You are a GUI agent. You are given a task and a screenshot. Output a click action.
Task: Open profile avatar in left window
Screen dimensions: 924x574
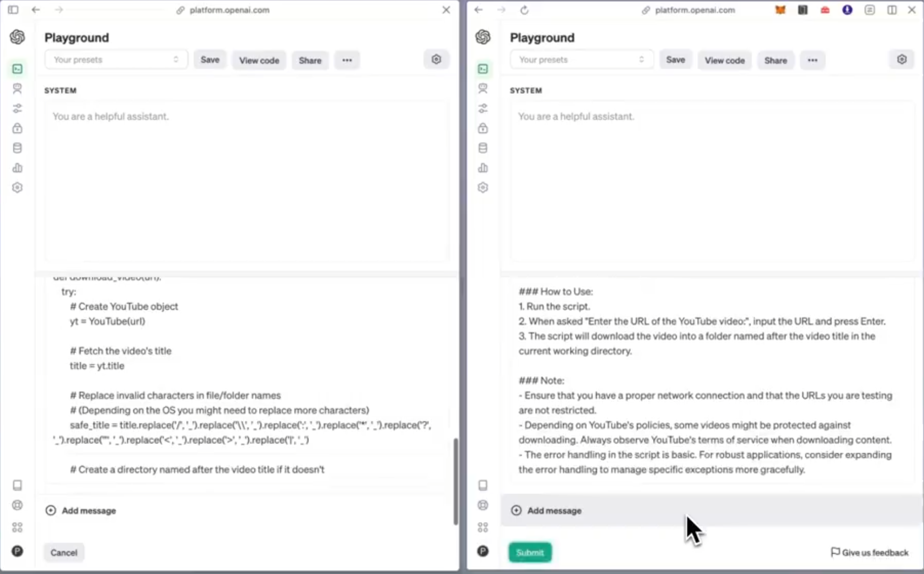(17, 551)
